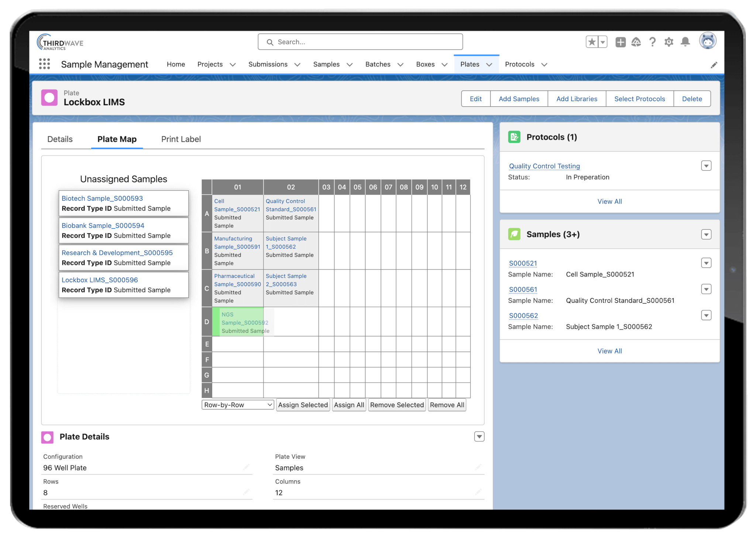Open actions dropdown for S000562 row

click(706, 315)
